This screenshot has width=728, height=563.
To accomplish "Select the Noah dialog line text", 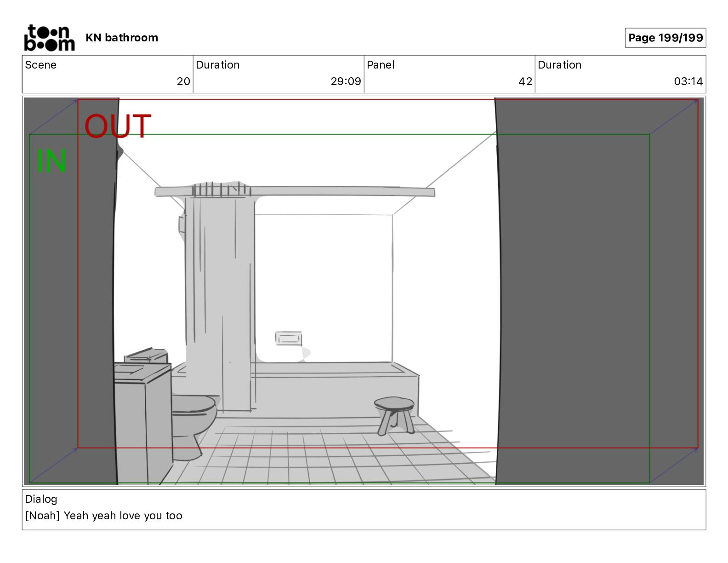I will [104, 516].
